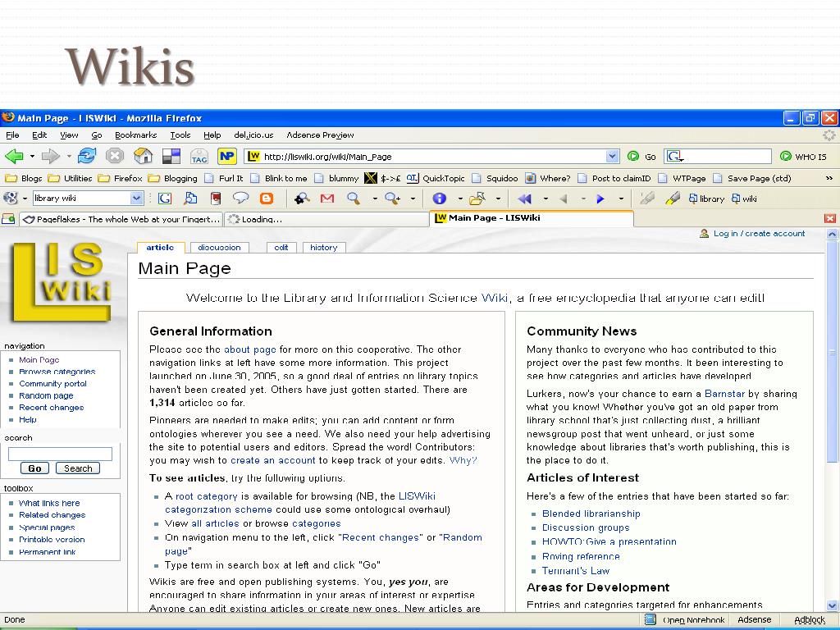
Task: Click the wiki Search button
Action: [78, 468]
